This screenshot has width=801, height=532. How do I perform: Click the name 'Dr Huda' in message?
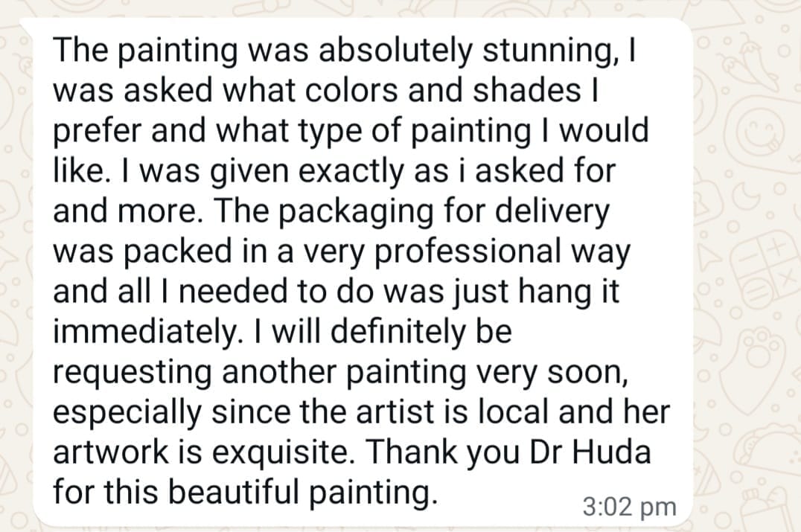[590, 452]
